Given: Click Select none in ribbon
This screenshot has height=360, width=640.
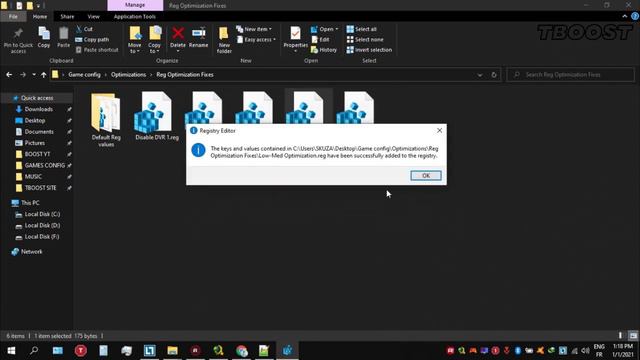Looking at the screenshot, I should point(365,40).
